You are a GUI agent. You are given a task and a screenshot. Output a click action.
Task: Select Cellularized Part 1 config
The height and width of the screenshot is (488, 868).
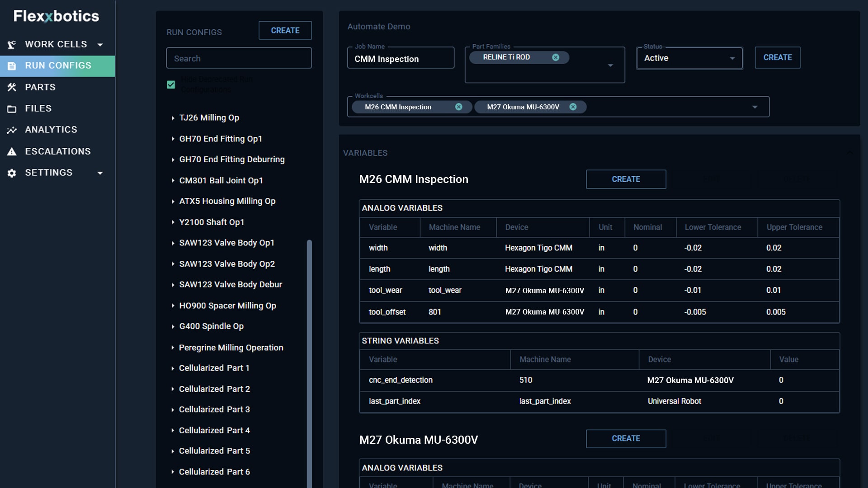[214, 368]
